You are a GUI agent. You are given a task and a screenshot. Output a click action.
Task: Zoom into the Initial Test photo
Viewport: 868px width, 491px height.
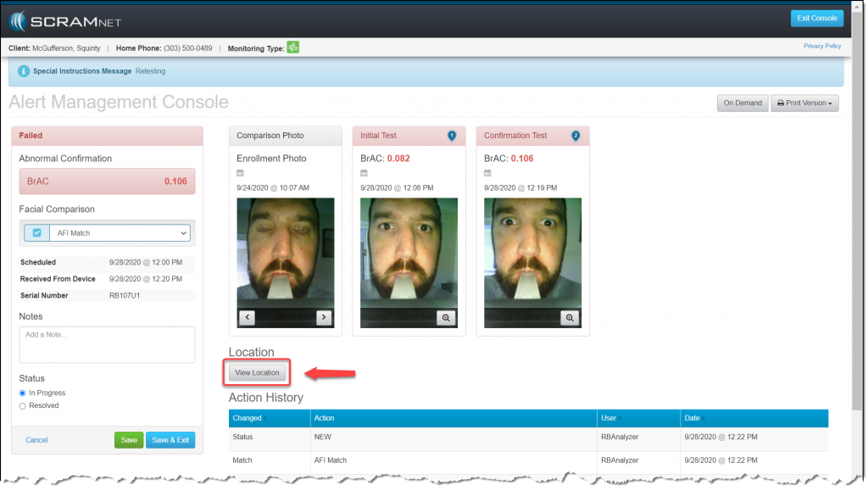[x=447, y=317]
